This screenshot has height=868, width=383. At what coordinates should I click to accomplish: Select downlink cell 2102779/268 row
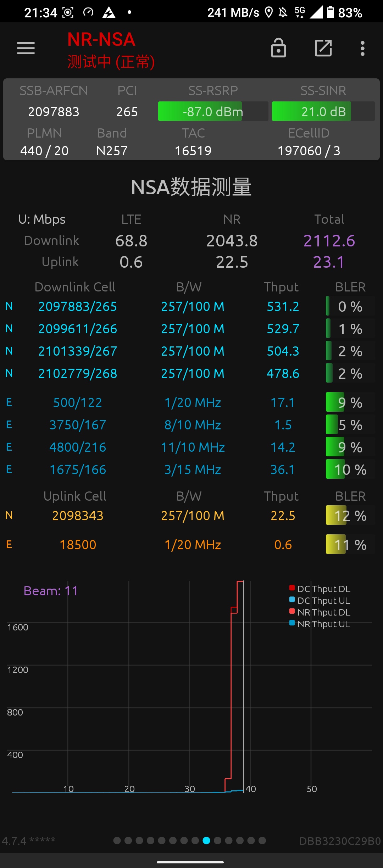click(191, 373)
